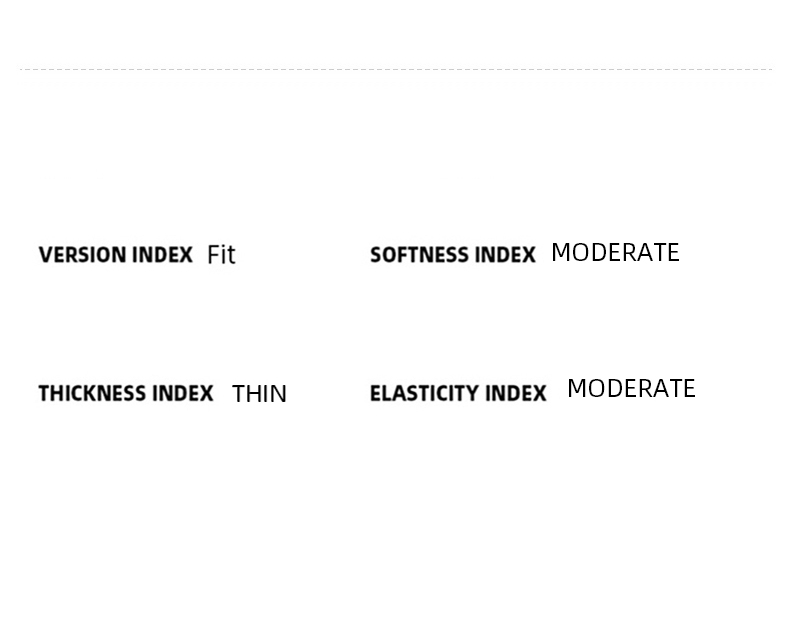790x636 pixels.
Task: Click the dashed divider line's center
Action: pos(395,69)
